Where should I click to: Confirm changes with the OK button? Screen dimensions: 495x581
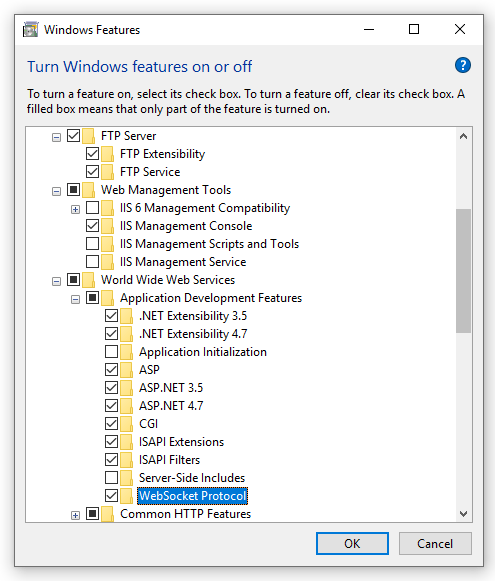352,544
